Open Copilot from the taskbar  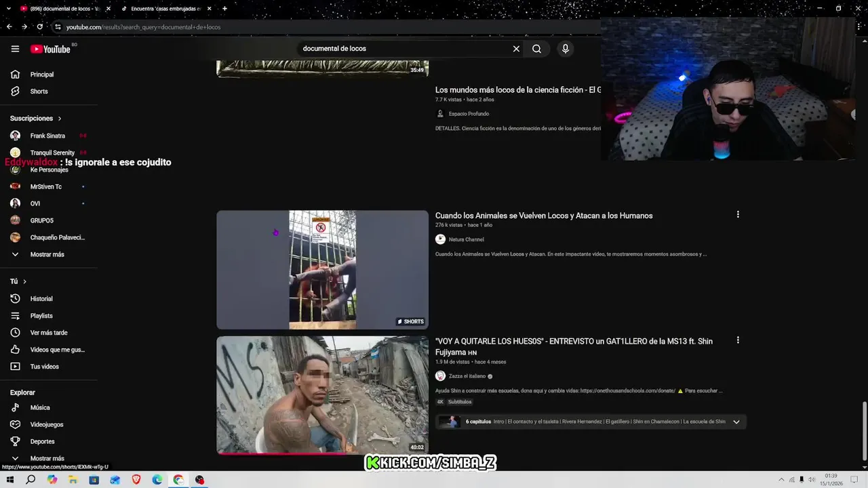tap(52, 480)
